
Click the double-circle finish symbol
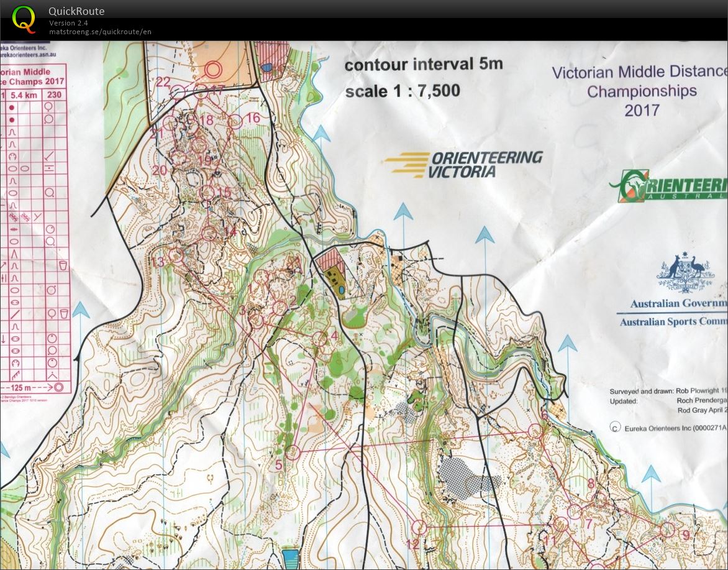point(213,69)
